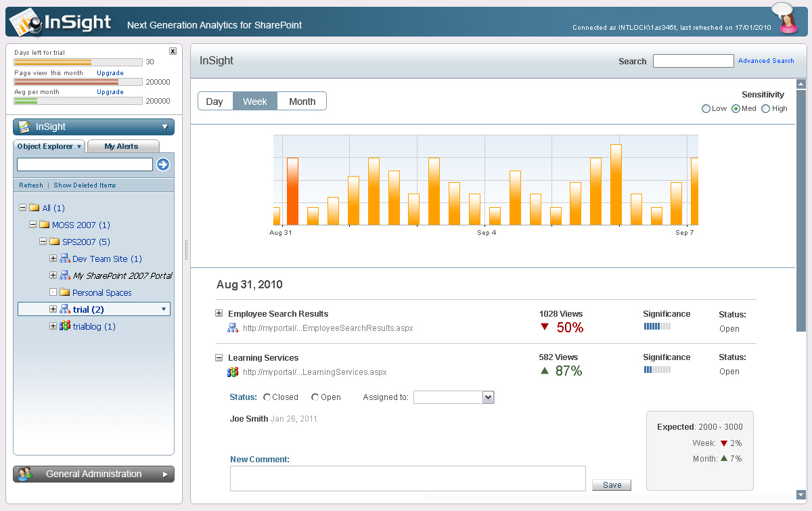Focus the top Search input field
Image resolution: width=812 pixels, height=511 pixels.
click(x=694, y=61)
